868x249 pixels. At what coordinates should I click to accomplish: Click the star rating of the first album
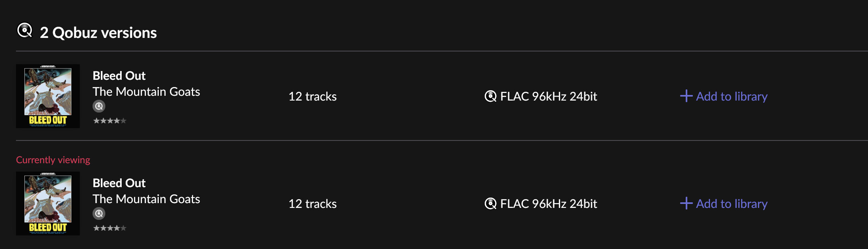[110, 121]
